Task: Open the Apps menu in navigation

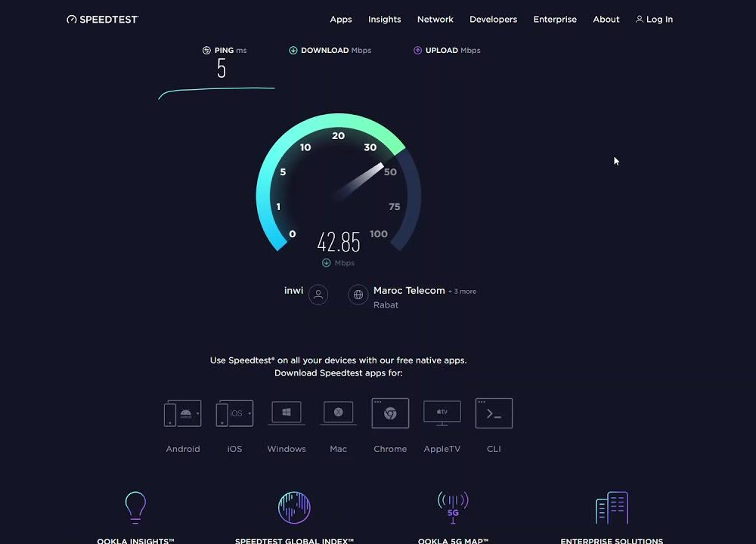Action: point(341,20)
